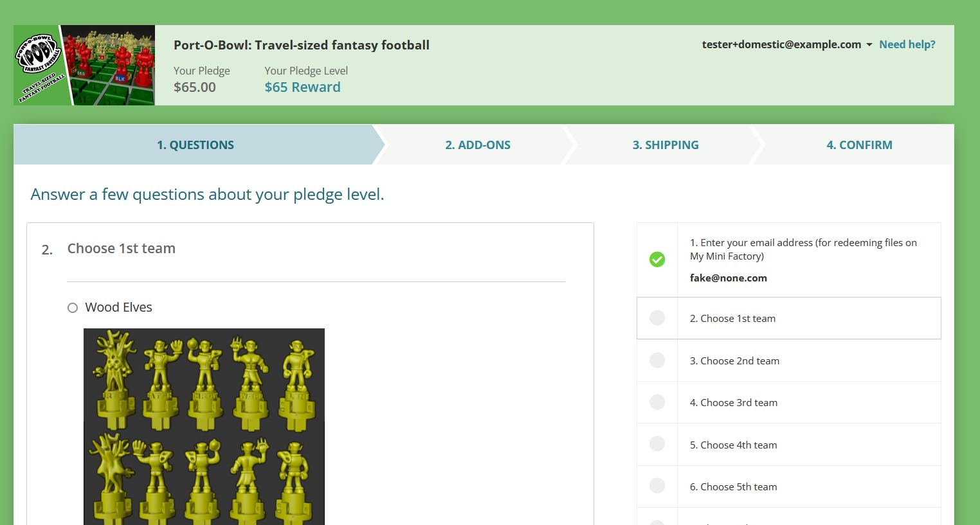Click the status circle beside Choose 4th team
Viewport: 980px width, 525px height.
click(657, 444)
